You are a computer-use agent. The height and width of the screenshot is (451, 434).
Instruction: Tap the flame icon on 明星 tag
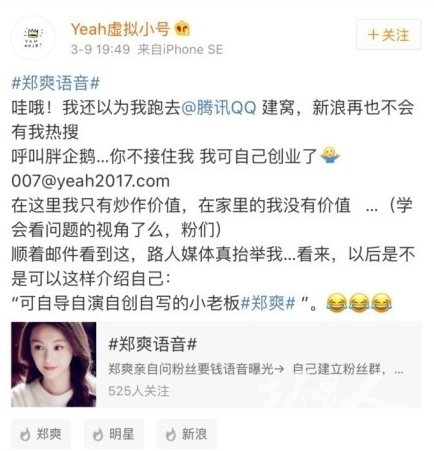click(x=98, y=435)
